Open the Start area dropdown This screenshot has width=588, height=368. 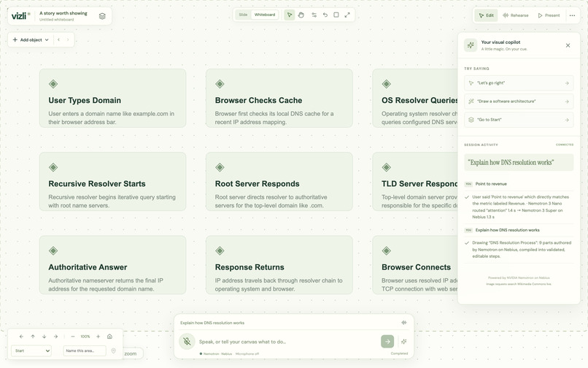click(x=31, y=350)
